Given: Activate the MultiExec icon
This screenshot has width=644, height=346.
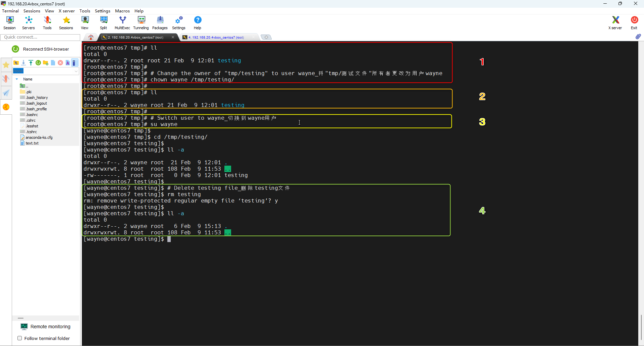Looking at the screenshot, I should pos(122,23).
